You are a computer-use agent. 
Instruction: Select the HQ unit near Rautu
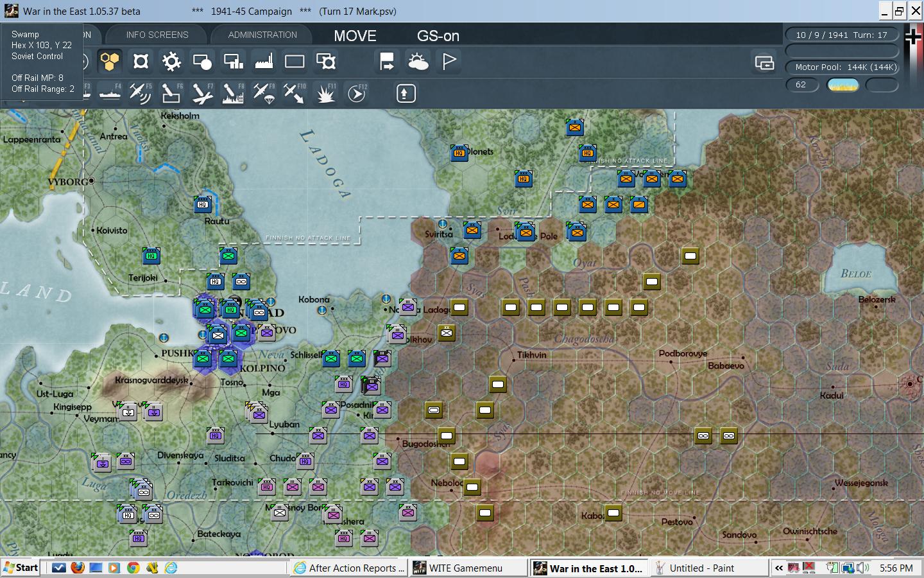(203, 204)
